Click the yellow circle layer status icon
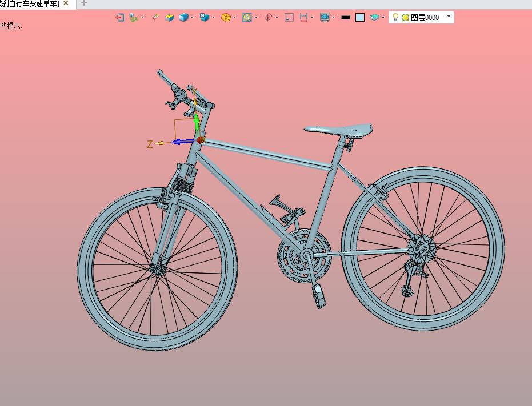The width and height of the screenshot is (532, 406). (x=405, y=17)
